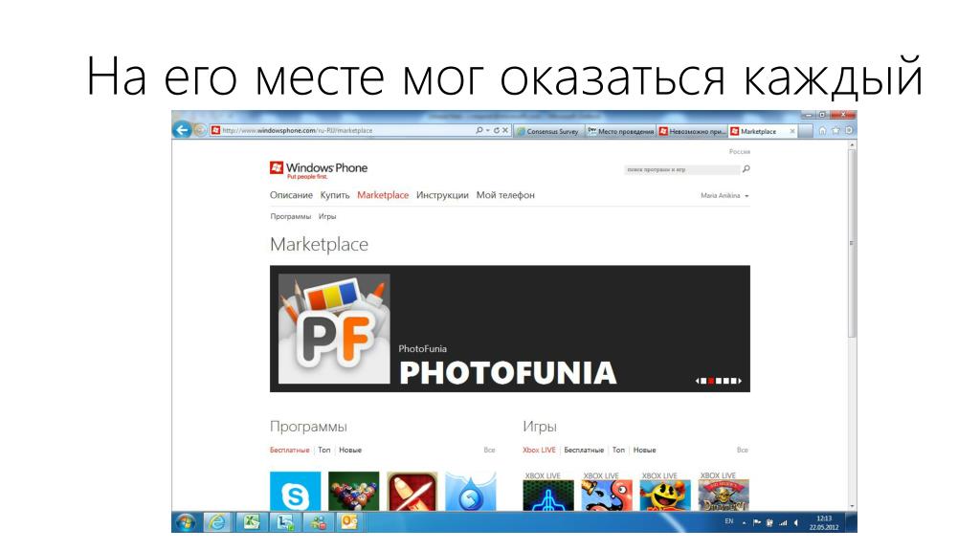Click the PHOTOFUNIA banner title

(x=507, y=372)
